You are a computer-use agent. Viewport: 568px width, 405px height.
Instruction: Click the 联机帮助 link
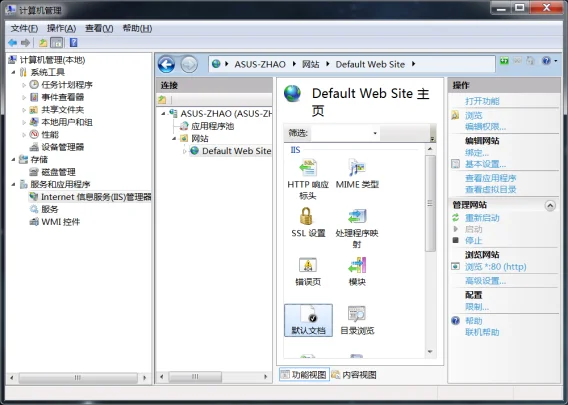pos(482,332)
